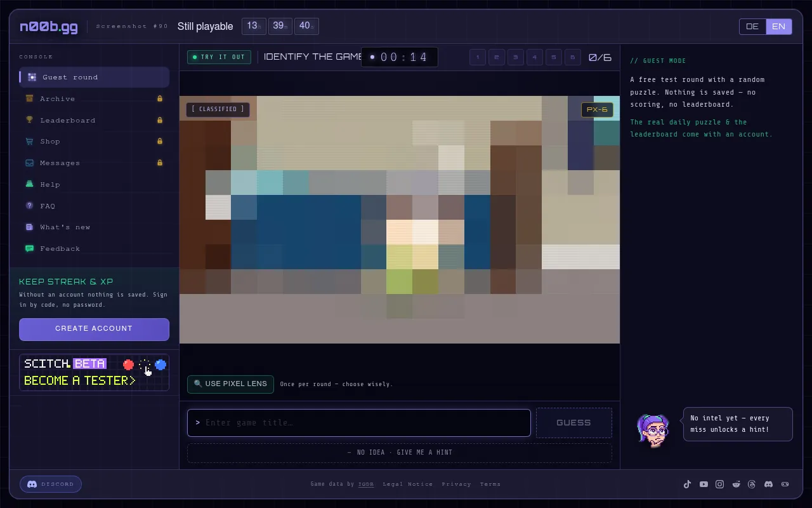Open the Instagram icon in footer
Screen dimensions: 812x508
pyautogui.click(x=719, y=484)
